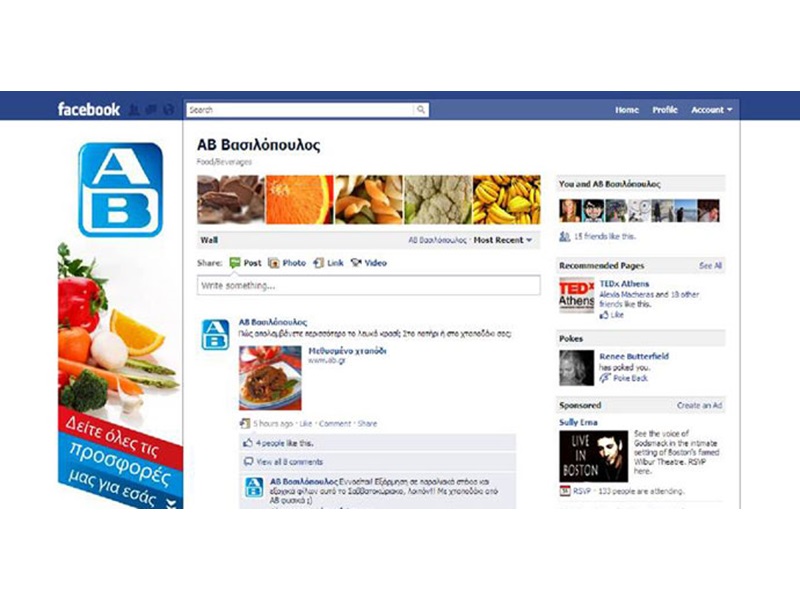
Task: Go to Home in top bar
Action: coord(627,110)
